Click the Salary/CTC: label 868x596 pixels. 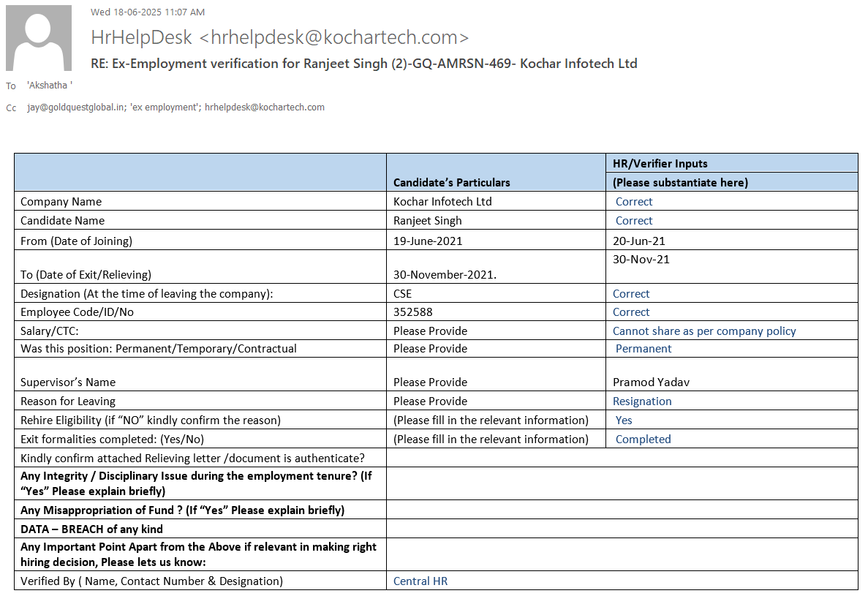tap(49, 331)
